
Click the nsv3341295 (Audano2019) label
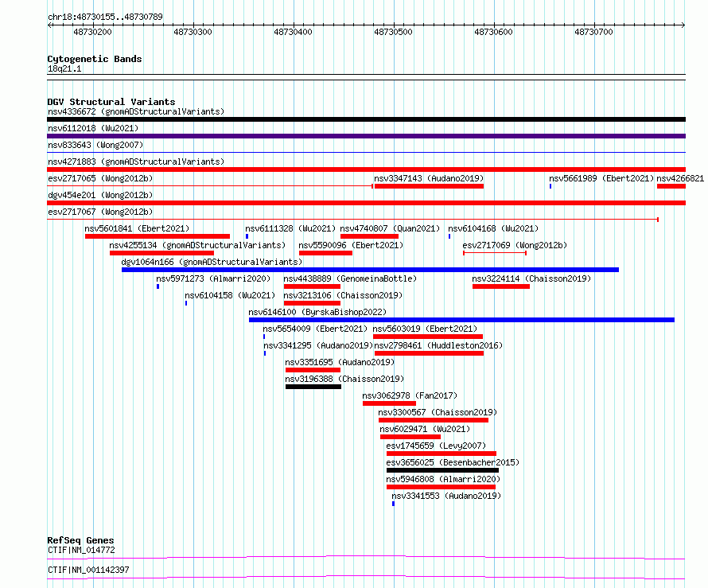(x=318, y=345)
